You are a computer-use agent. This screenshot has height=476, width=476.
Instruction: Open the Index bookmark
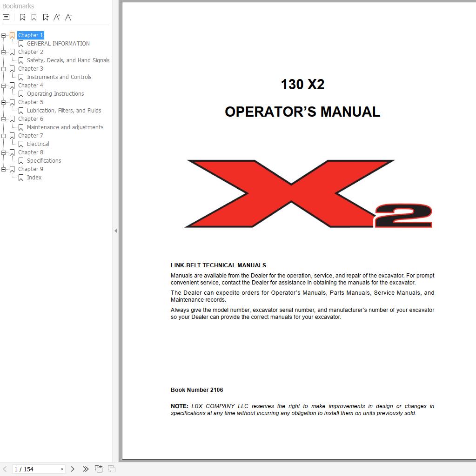34,177
